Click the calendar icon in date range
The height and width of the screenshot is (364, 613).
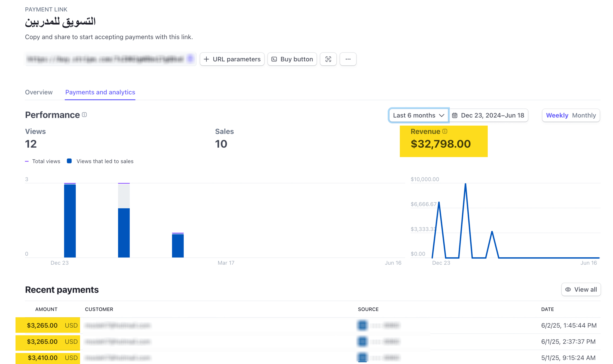(454, 115)
